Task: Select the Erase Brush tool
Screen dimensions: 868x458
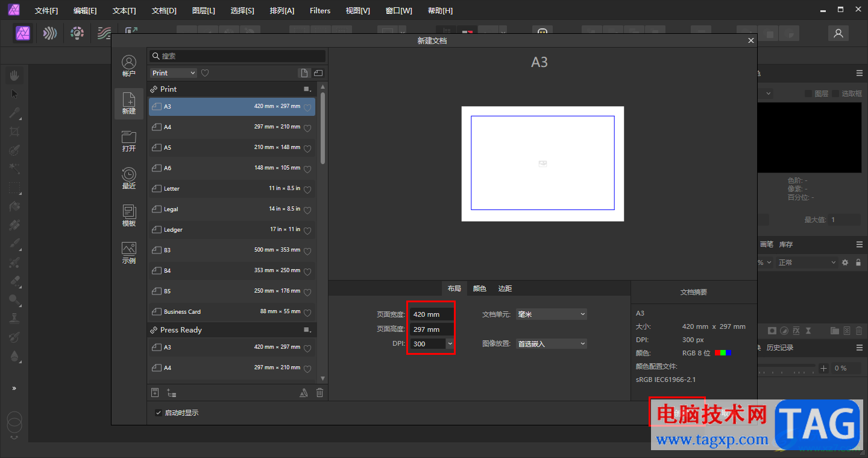Action: (x=14, y=281)
